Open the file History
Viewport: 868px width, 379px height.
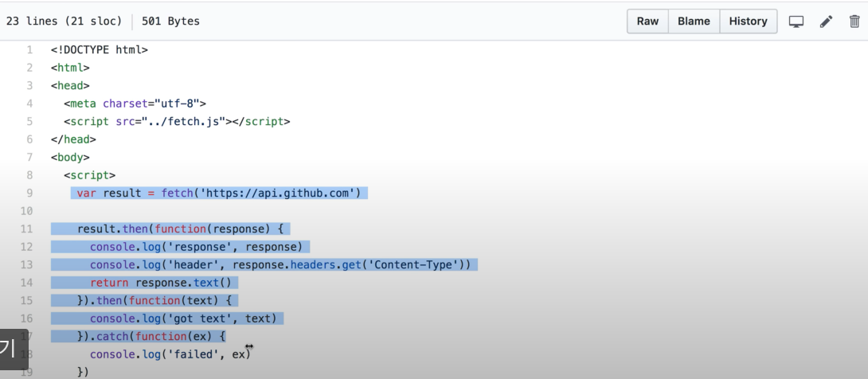coord(748,21)
